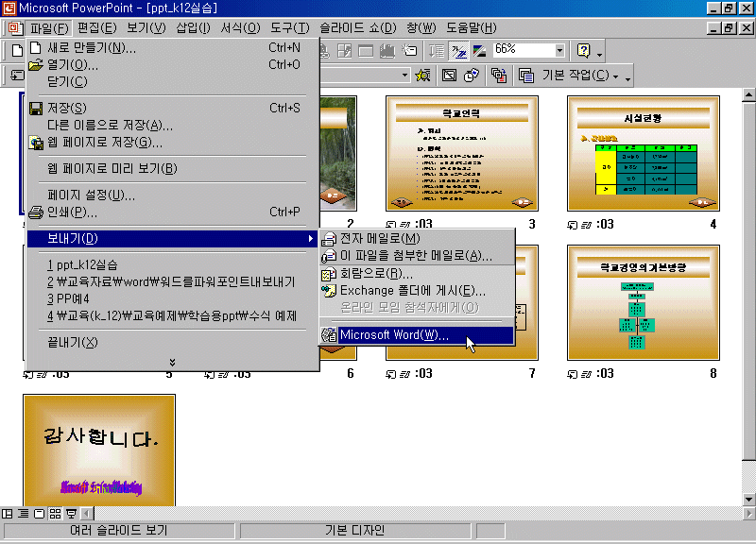Choose Exchange 폴더에 게시(E)...
Viewport: 756px width, 544px height.
tap(416, 291)
